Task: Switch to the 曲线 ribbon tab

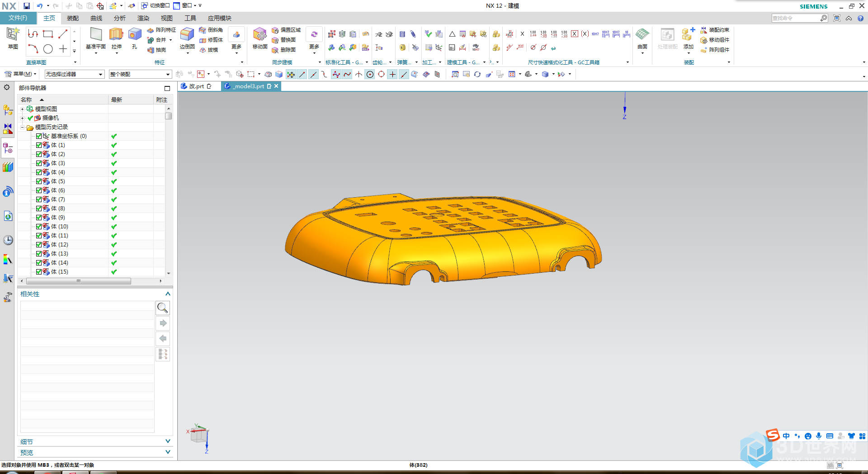Action: 96,18
